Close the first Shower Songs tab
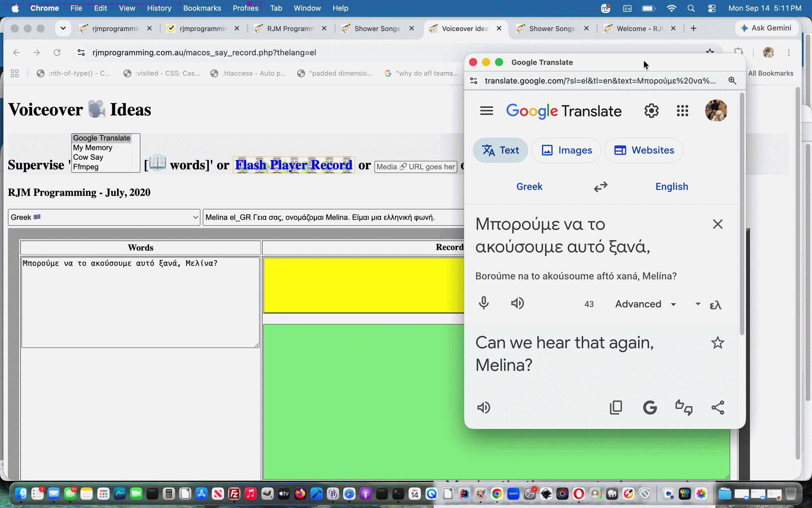 point(412,29)
